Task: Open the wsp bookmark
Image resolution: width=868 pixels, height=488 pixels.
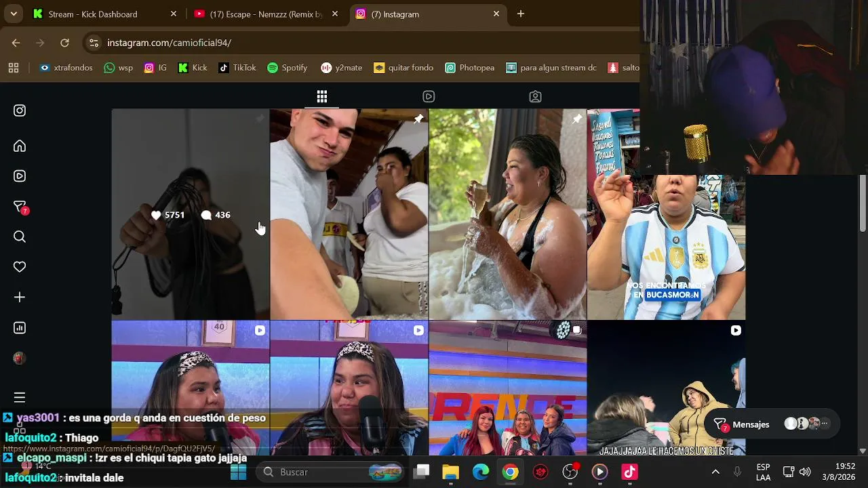Action: (119, 68)
